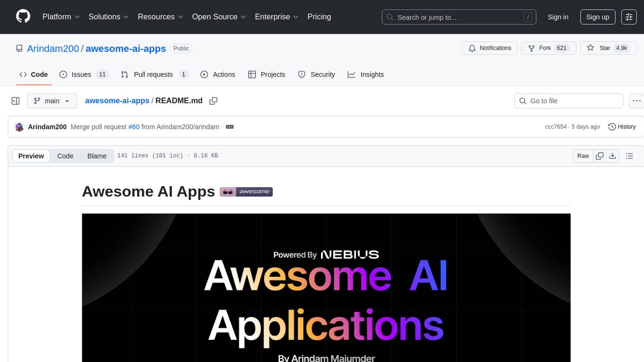Screen dimensions: 644x362
Task: Switch to the Actions tab
Action: 218,74
